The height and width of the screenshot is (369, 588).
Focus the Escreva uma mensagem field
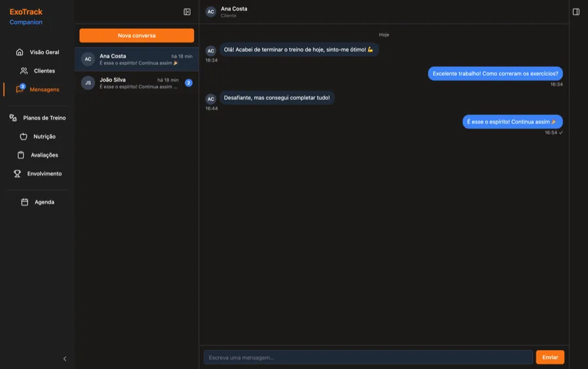click(368, 357)
